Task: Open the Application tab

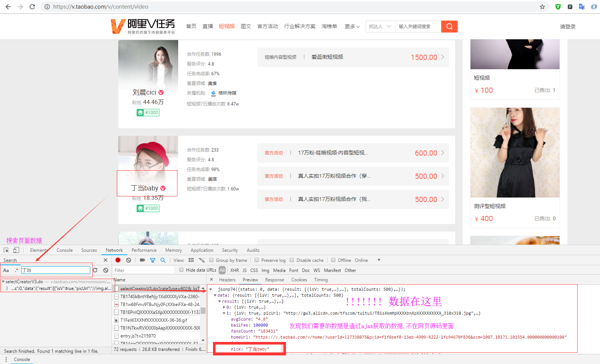Action: (x=202, y=250)
